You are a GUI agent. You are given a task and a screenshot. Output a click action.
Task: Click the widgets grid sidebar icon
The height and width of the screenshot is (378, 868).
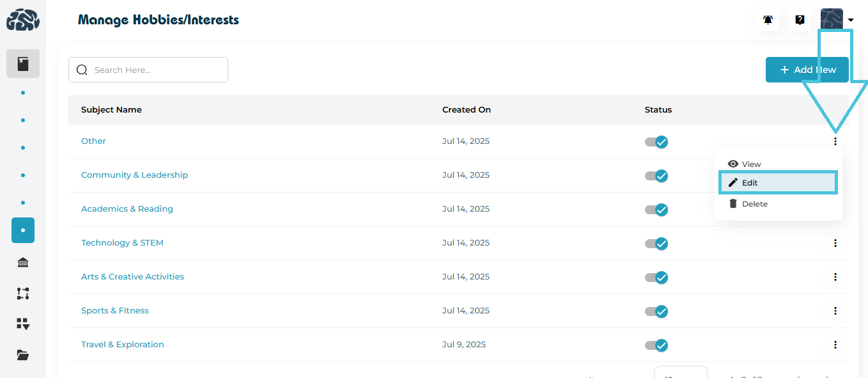23,324
